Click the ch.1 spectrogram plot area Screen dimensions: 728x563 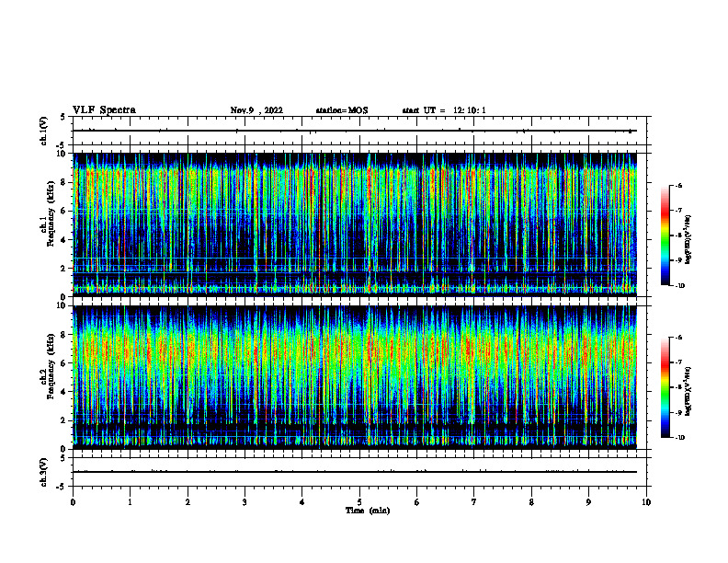point(355,224)
